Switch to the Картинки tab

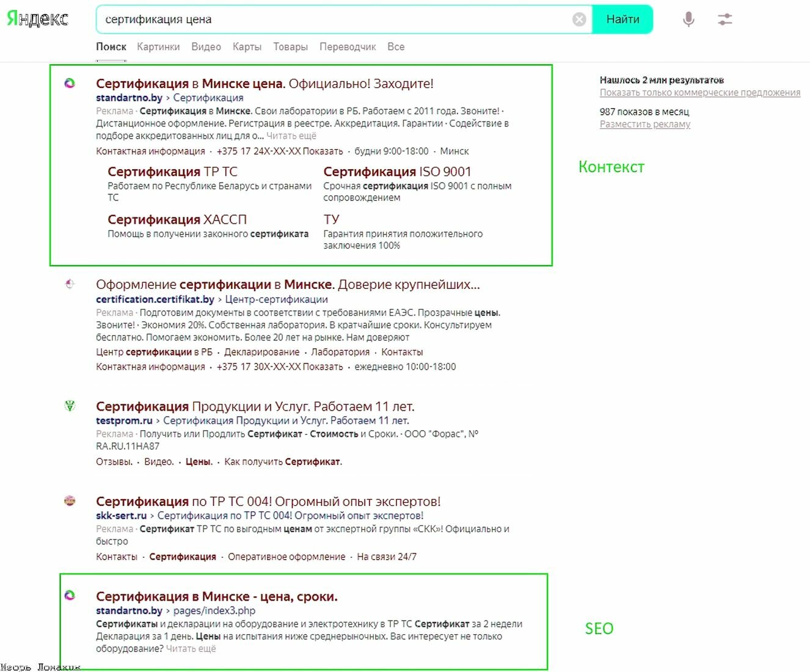click(x=158, y=46)
